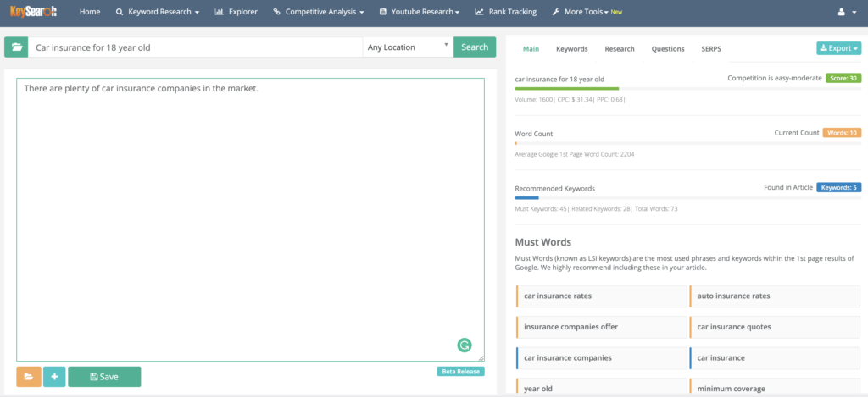868x398 pixels.
Task: Click the keyword search input field
Action: [x=196, y=47]
